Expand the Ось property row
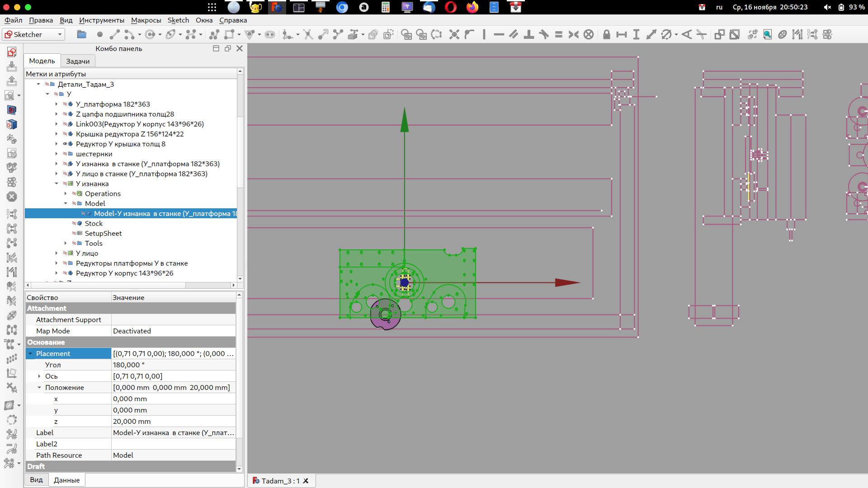868x488 pixels. tap(39, 376)
